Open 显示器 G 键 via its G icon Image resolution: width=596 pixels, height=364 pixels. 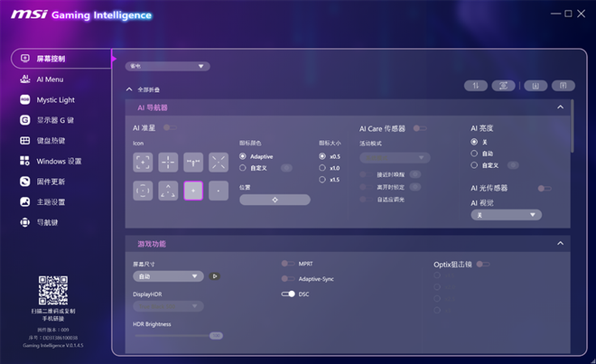(x=24, y=120)
